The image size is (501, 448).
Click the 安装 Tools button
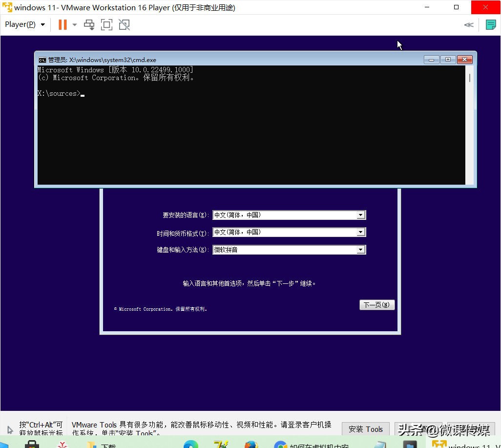[365, 429]
